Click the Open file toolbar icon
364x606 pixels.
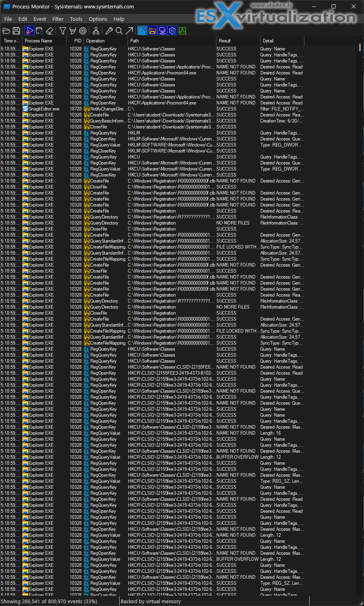tap(6, 31)
